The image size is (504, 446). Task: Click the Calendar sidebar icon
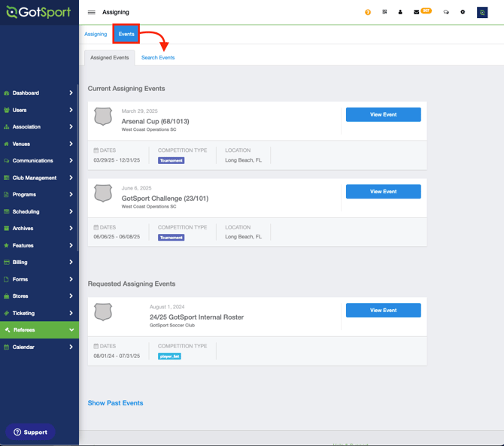[x=7, y=347]
